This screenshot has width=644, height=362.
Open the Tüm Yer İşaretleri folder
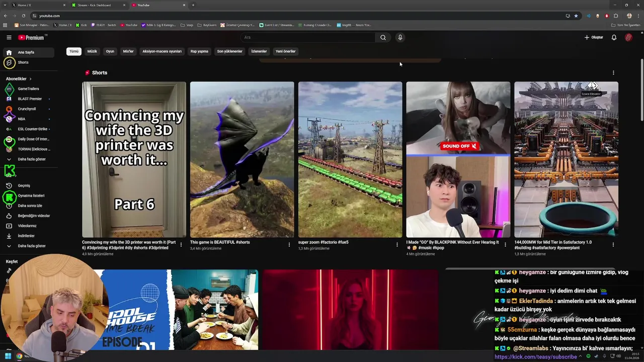(626, 25)
